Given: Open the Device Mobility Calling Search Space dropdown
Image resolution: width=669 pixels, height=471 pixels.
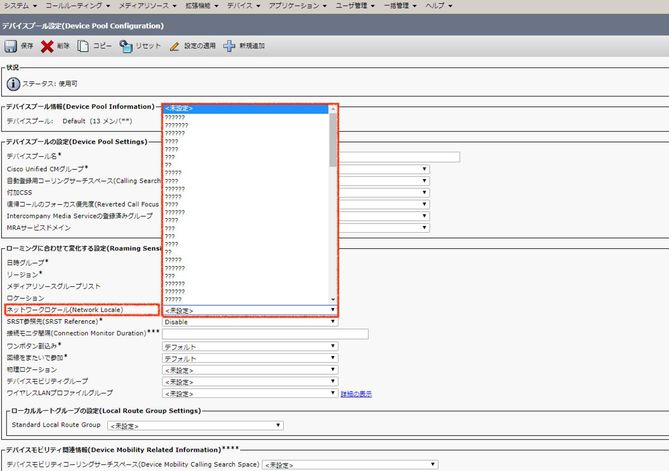Looking at the screenshot, I should click(350, 465).
